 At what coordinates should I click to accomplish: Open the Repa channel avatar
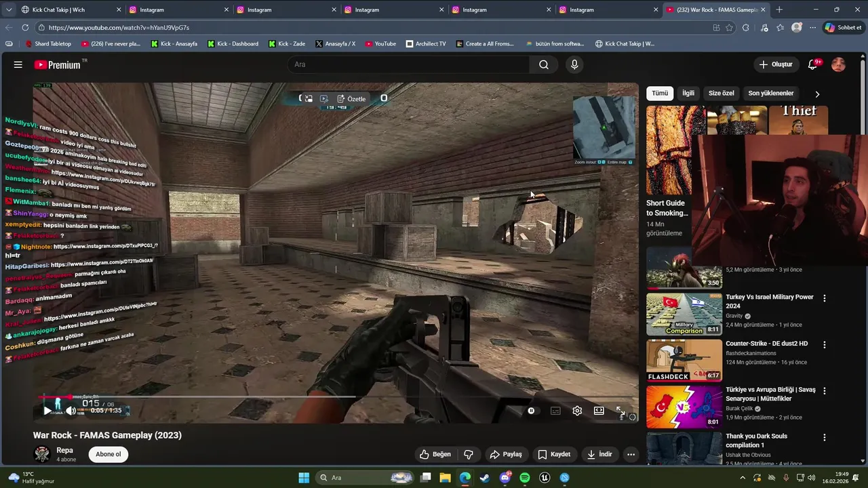[x=42, y=454]
